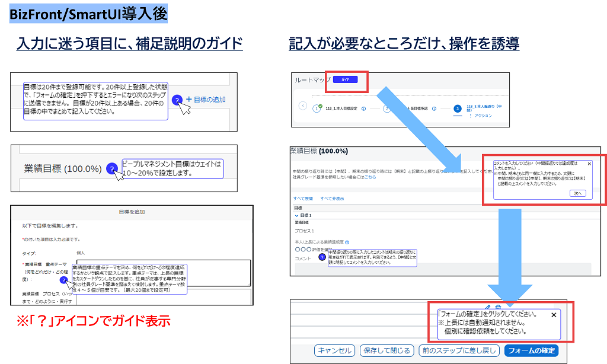This screenshot has width=607, height=364.
Task: Click the 目標を追加 dialog title
Action: tap(132, 212)
